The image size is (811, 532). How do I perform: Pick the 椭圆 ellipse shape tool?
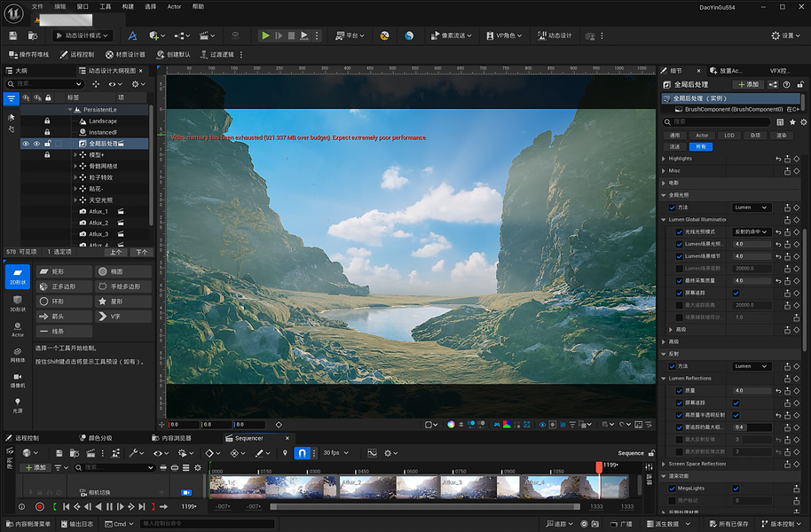coord(123,271)
